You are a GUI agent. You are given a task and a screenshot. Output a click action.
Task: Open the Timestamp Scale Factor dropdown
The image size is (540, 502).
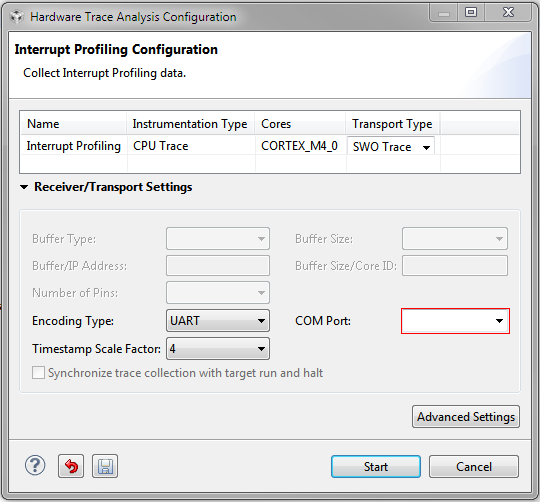click(218, 349)
